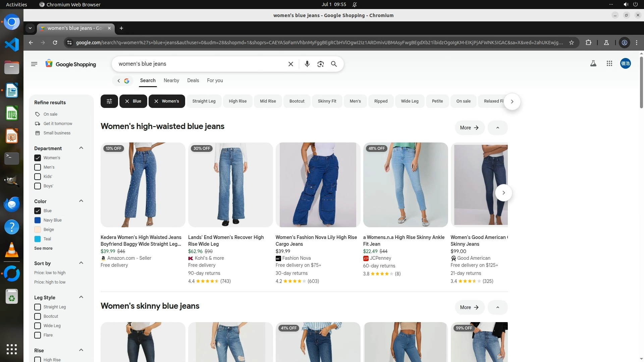Collapse the Sort by section
Viewport: 644px width, 362px height.
click(81, 263)
